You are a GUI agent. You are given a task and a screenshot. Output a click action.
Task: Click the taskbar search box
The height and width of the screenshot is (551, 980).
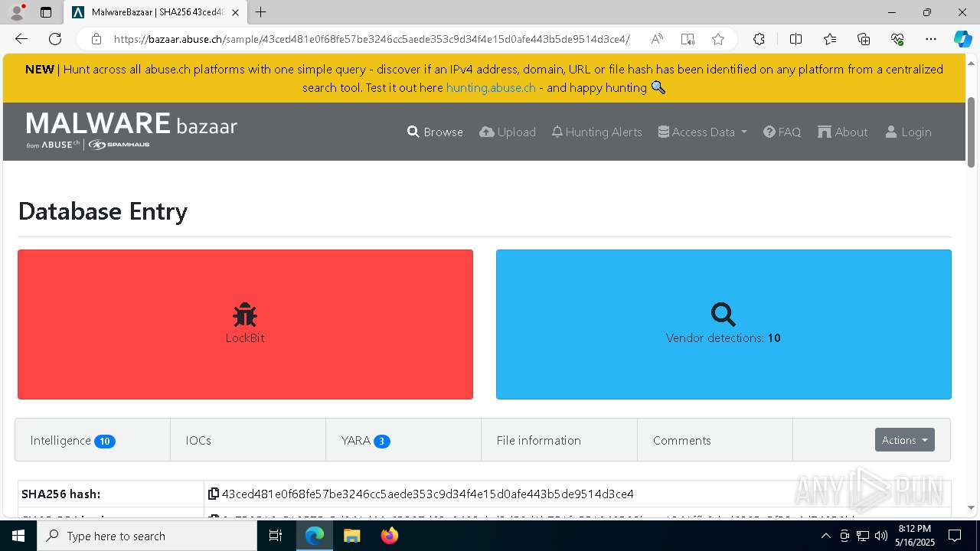[x=147, y=536]
